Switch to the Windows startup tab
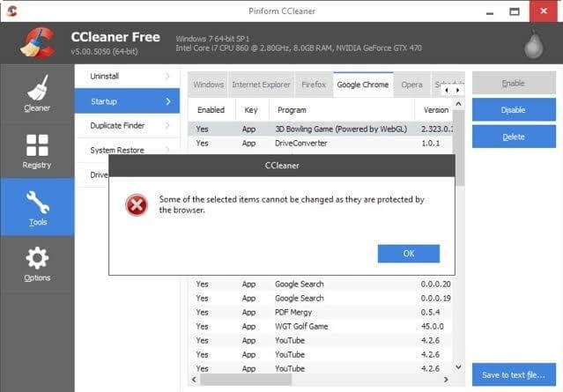Image resolution: width=563 pixels, height=392 pixels. 208,85
